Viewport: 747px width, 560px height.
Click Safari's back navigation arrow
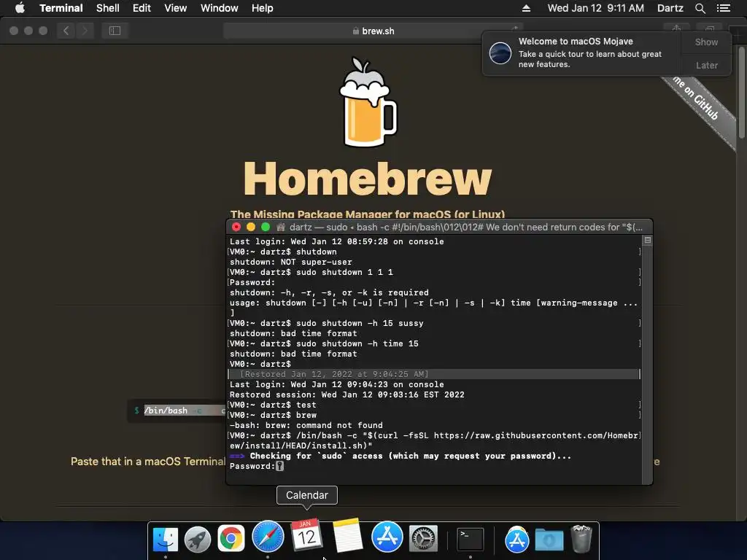point(66,31)
